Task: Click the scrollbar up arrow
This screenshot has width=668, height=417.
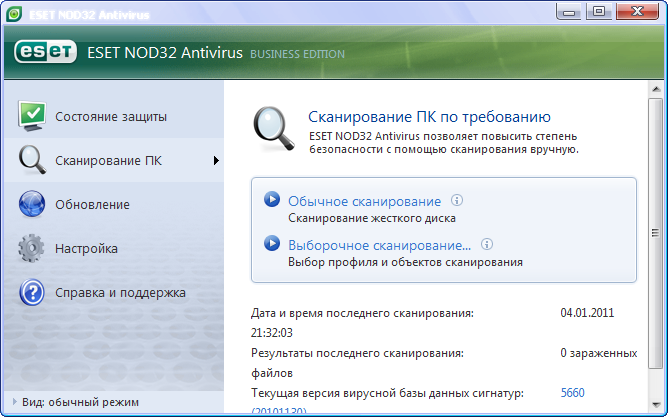Action: coord(656,89)
